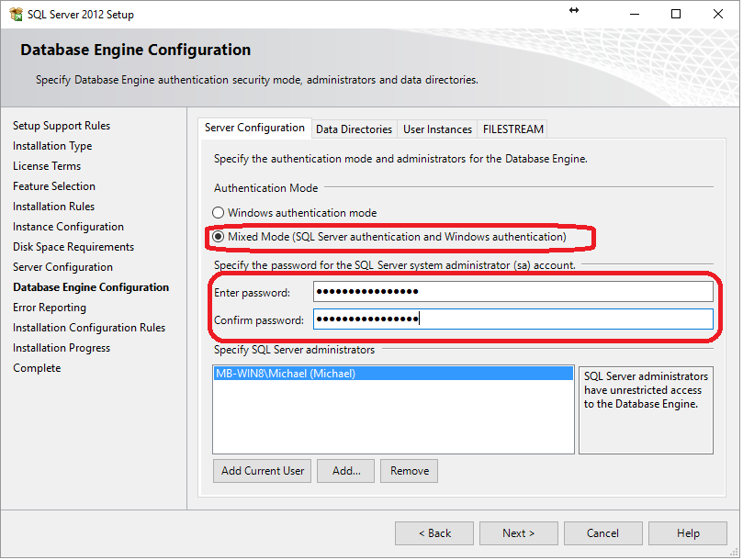This screenshot has height=560, width=743.
Task: Minimize the setup window
Action: pos(634,14)
